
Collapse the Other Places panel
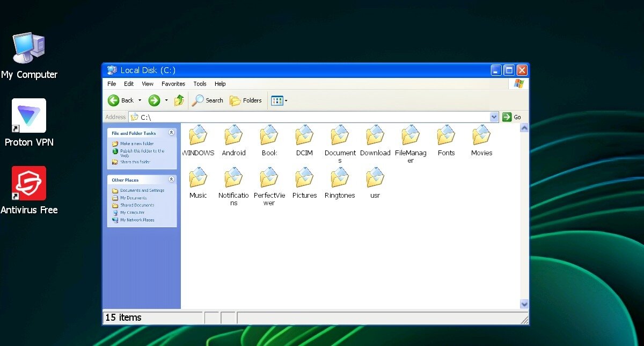pyautogui.click(x=171, y=179)
